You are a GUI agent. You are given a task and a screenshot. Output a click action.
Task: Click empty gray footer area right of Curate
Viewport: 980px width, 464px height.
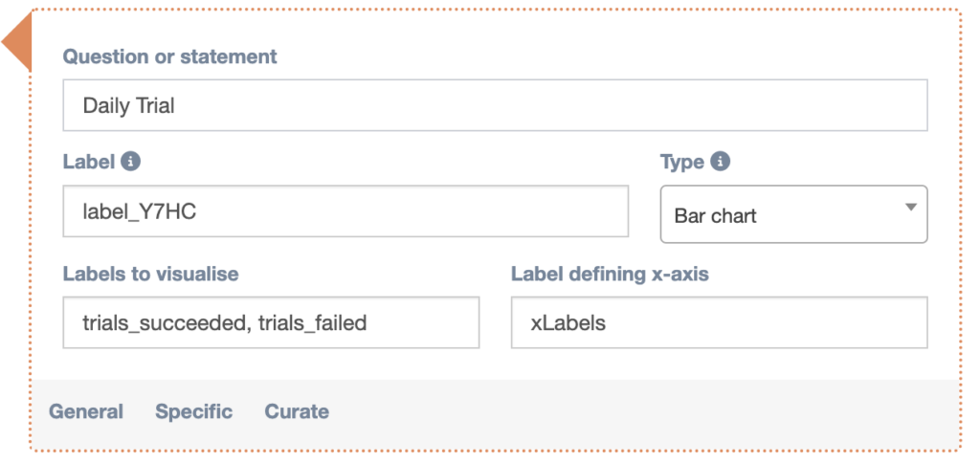641,412
